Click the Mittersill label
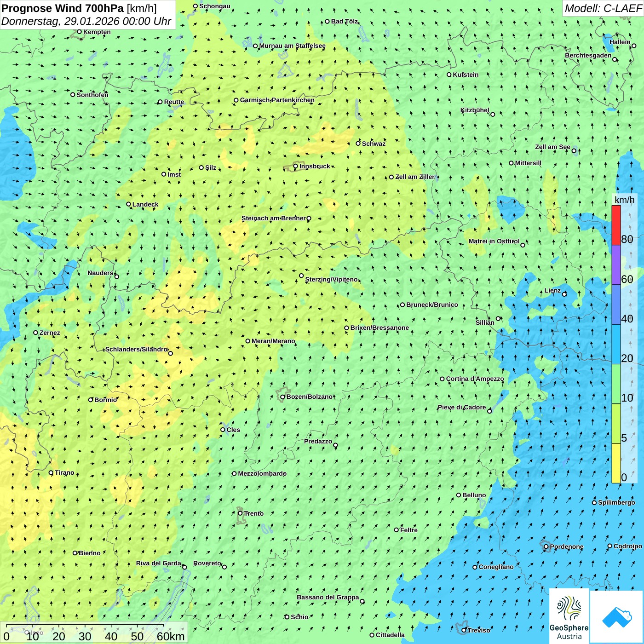This screenshot has height=644, width=644. pyautogui.click(x=528, y=163)
